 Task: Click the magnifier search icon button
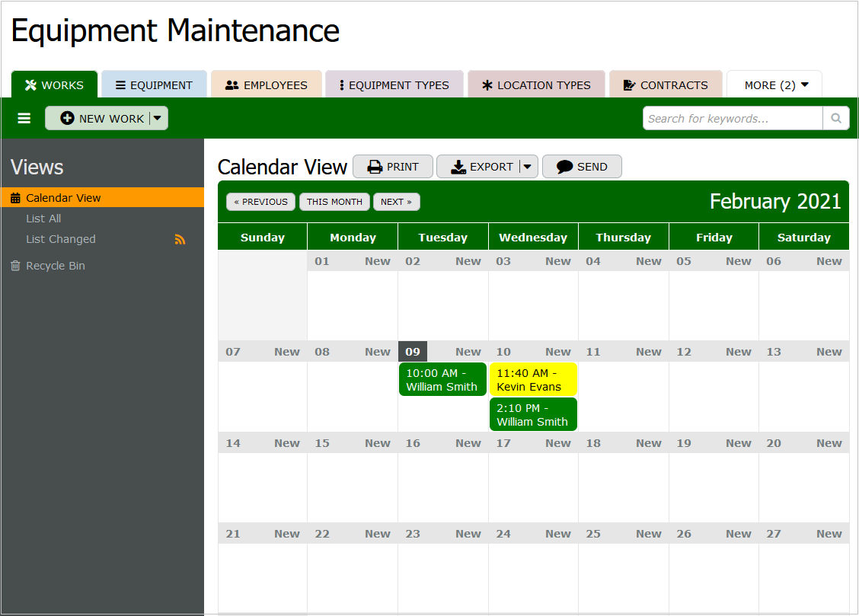[835, 118]
